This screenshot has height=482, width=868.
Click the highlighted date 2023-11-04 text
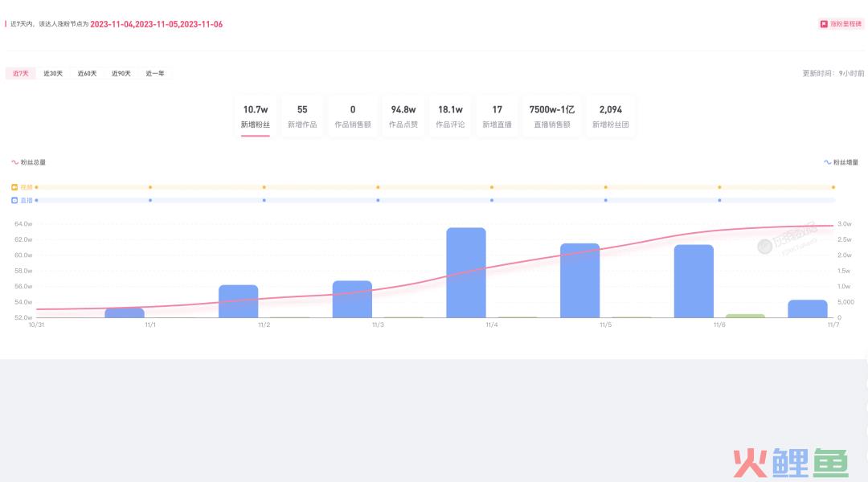pos(111,24)
